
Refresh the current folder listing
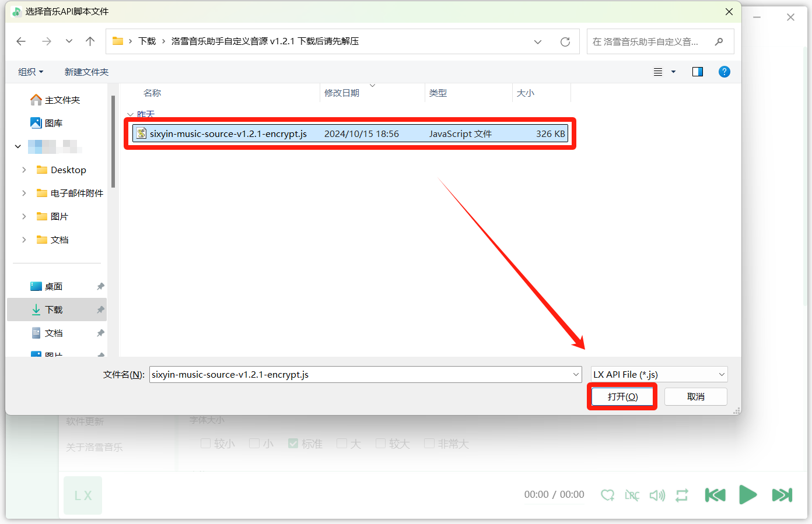coord(565,41)
